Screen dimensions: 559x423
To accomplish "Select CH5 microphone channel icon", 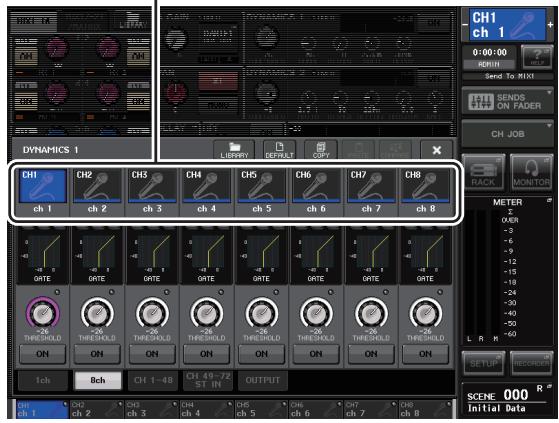I will 261,186.
